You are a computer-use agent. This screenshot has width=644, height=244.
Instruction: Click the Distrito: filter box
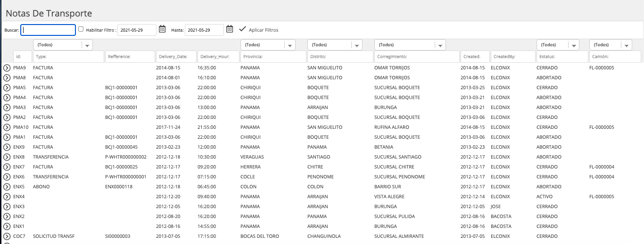click(x=340, y=57)
